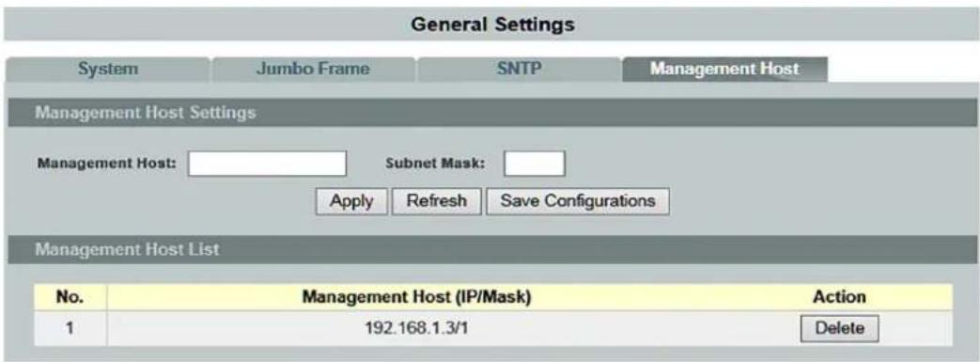Click the 'Management Host:' field label
This screenshot has height=362, width=980.
pos(107,164)
